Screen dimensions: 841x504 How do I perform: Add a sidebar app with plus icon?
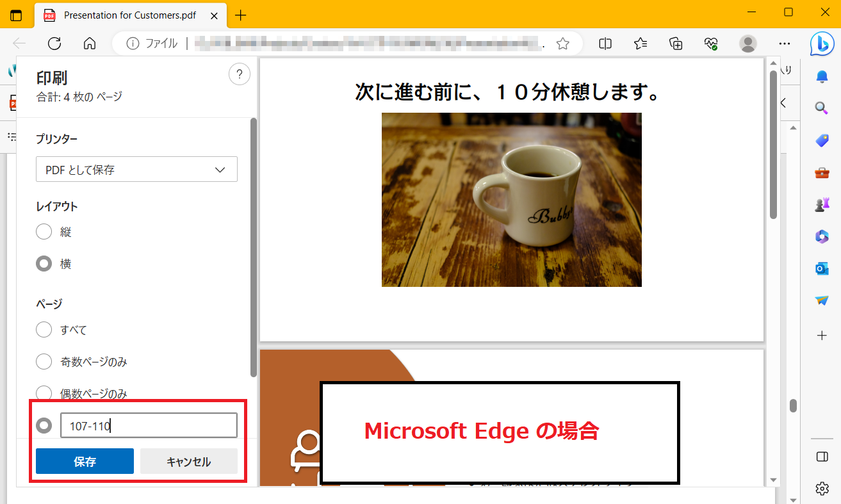pos(822,335)
